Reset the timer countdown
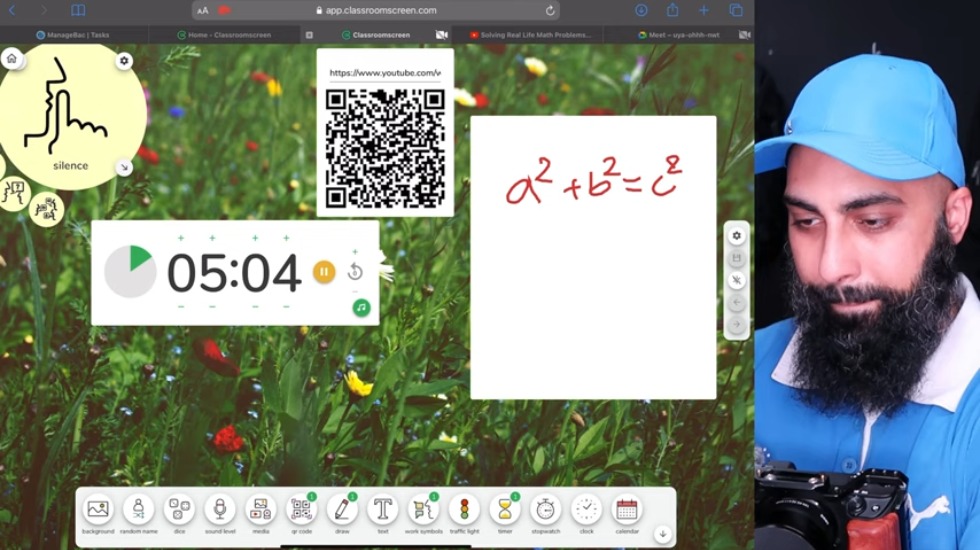The height and width of the screenshot is (550, 980). pyautogui.click(x=355, y=272)
